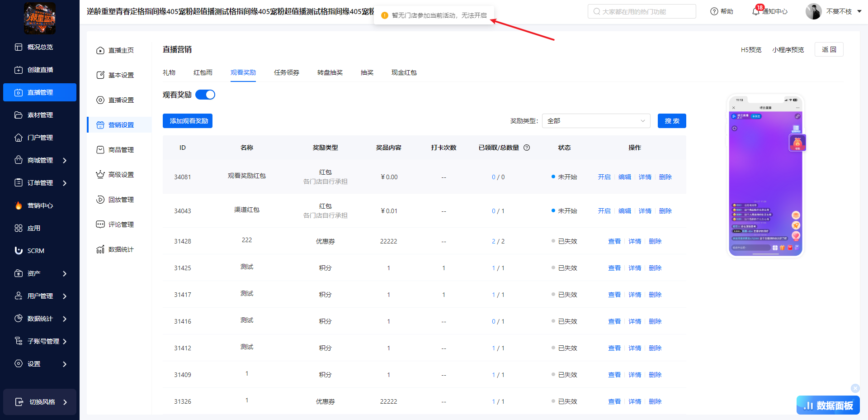868x420 pixels.
Task: Toggle the 观看奖励 switch off
Action: (205, 95)
